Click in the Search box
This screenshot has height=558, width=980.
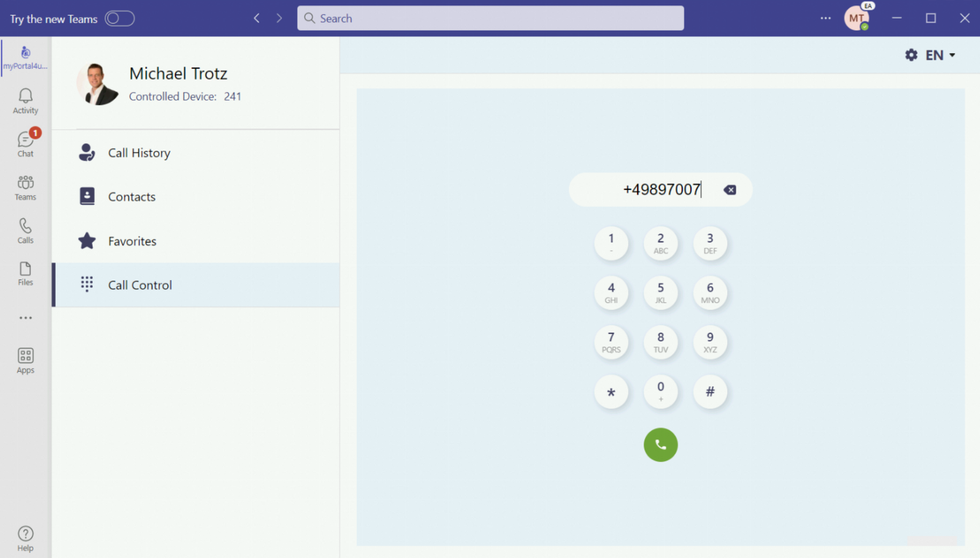[x=491, y=18]
